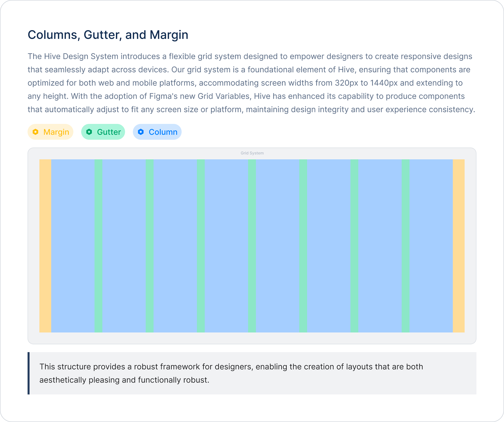Click the fifth blue column in grid
504x422 pixels.
pyautogui.click(x=277, y=246)
